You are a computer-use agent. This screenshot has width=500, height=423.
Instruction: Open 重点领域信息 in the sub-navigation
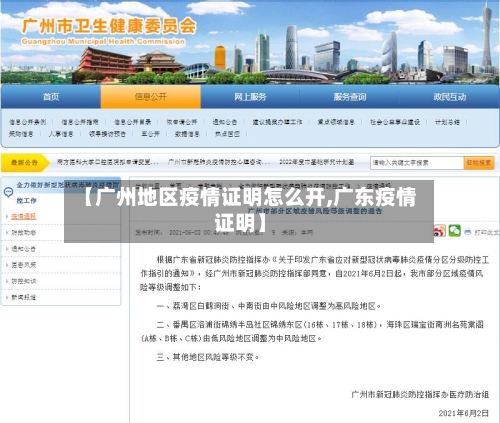pyautogui.click(x=336, y=122)
